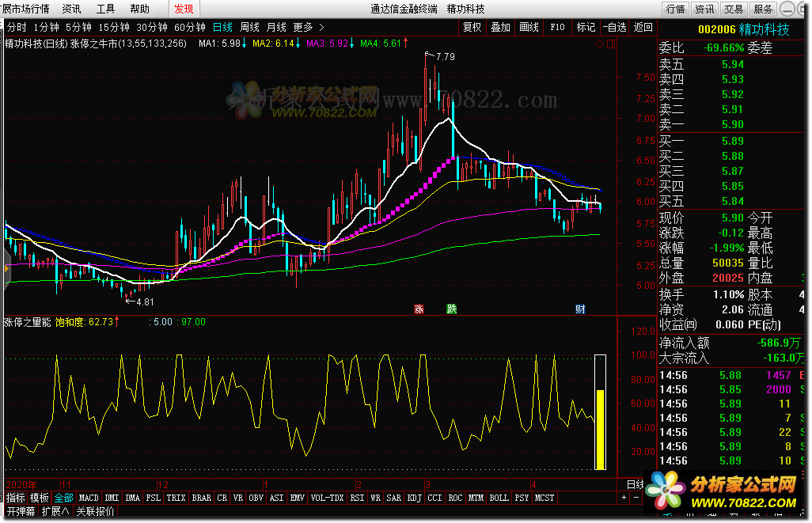Open the 更多 periods list

[x=308, y=28]
